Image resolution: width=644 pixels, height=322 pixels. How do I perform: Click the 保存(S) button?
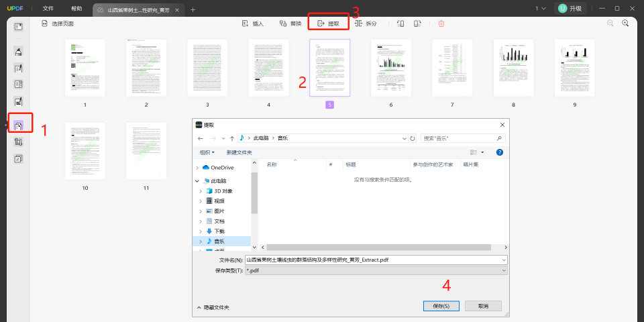(441, 306)
